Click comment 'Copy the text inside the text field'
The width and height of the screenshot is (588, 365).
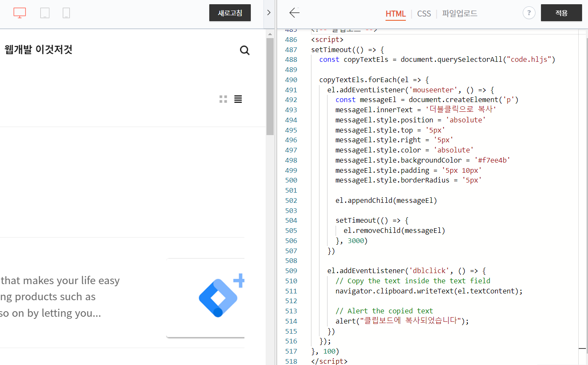[413, 281]
